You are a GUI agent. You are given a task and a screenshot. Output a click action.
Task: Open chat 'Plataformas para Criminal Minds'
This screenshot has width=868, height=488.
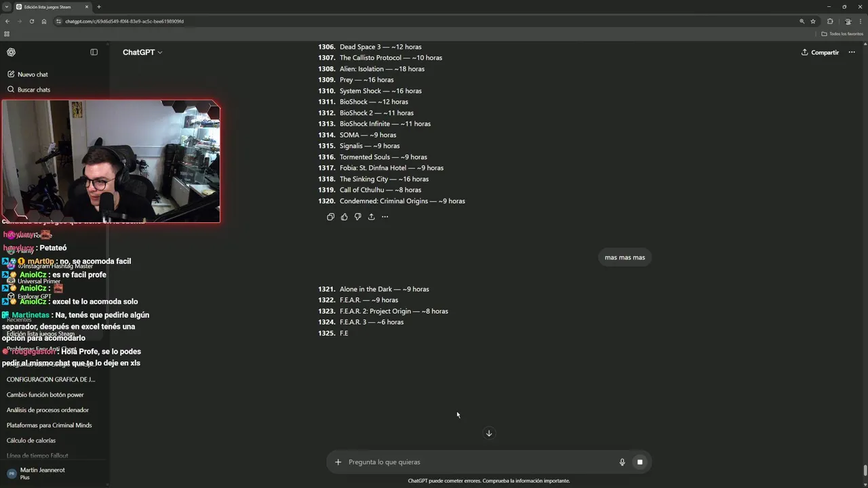[x=49, y=425]
